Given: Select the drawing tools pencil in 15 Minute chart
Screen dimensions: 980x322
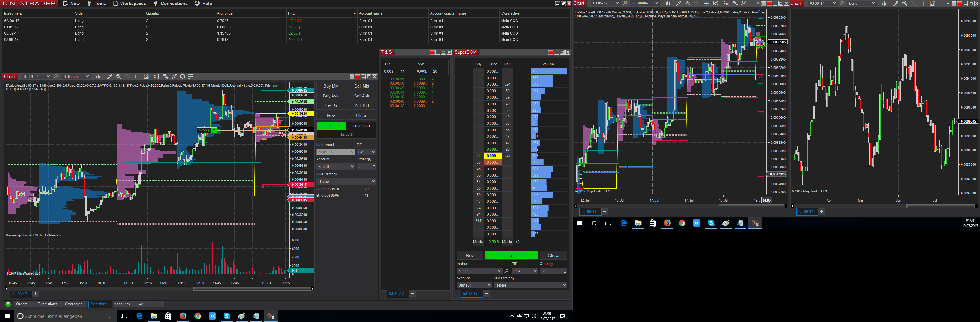Looking at the screenshot, I should [109, 76].
